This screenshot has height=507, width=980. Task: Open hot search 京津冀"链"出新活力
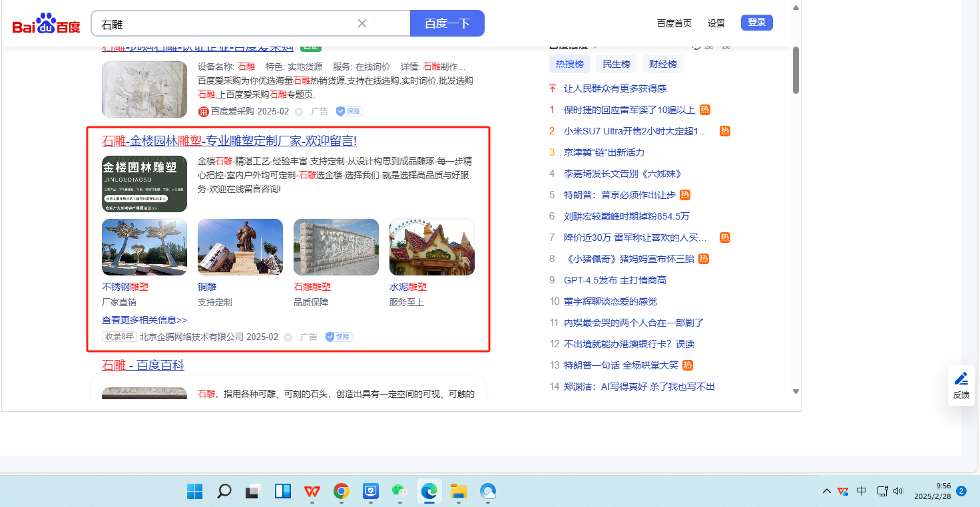point(605,152)
